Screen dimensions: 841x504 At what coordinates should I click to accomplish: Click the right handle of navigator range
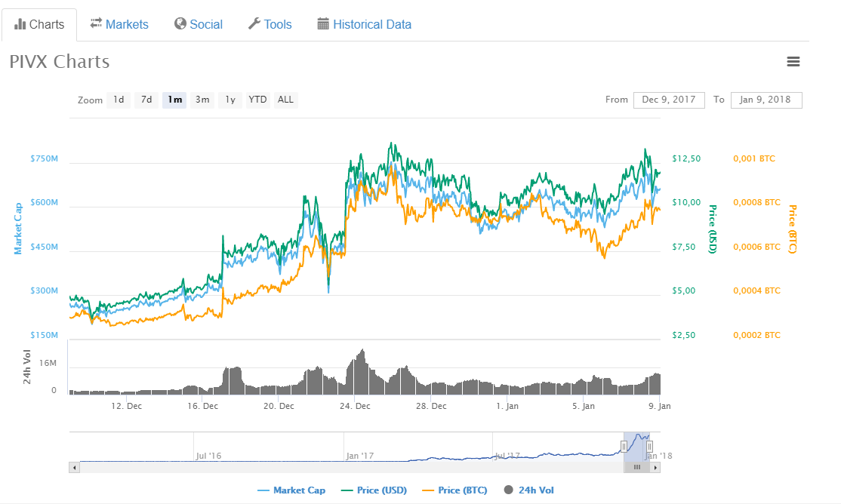tap(649, 446)
